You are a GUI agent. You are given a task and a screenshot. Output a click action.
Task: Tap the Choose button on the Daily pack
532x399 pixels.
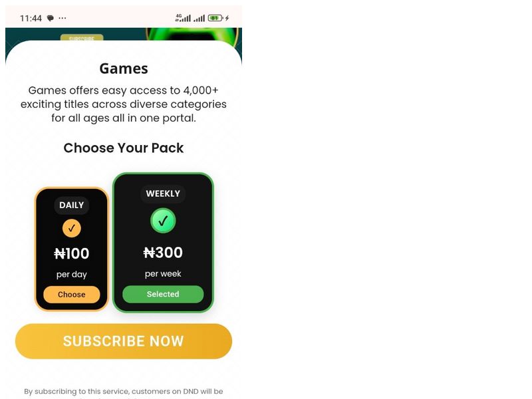tap(72, 294)
